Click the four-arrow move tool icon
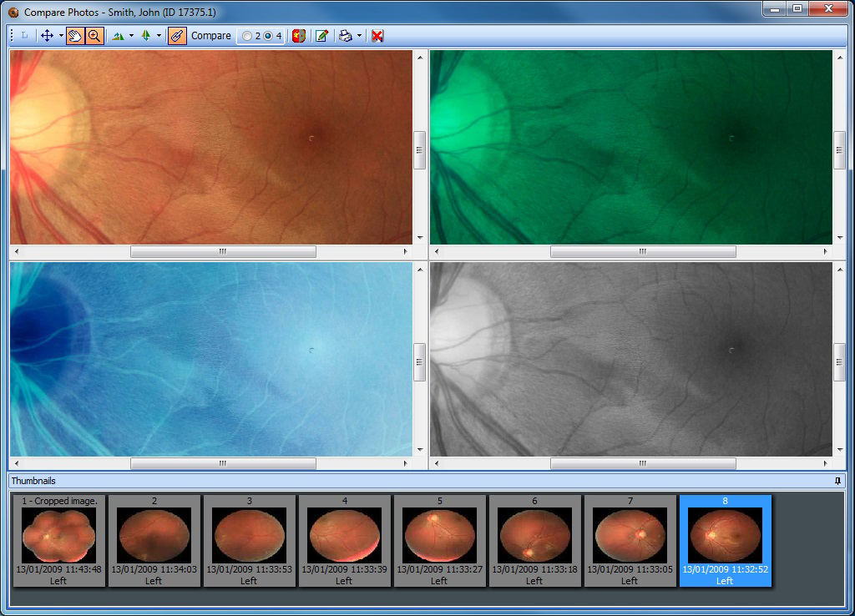Image resolution: width=855 pixels, height=616 pixels. [x=47, y=36]
